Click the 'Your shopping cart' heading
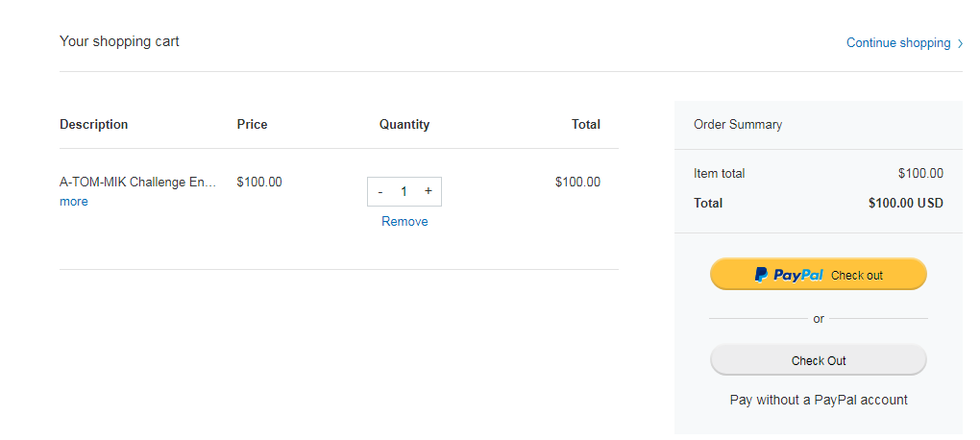The height and width of the screenshot is (440, 980). (x=119, y=41)
